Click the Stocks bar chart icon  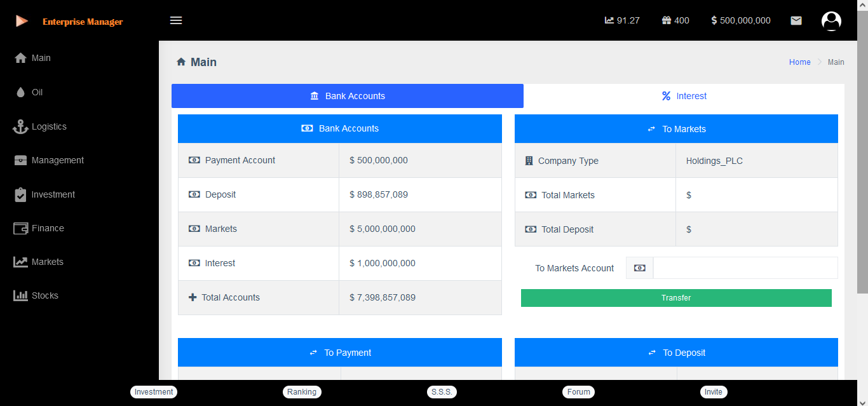point(20,295)
